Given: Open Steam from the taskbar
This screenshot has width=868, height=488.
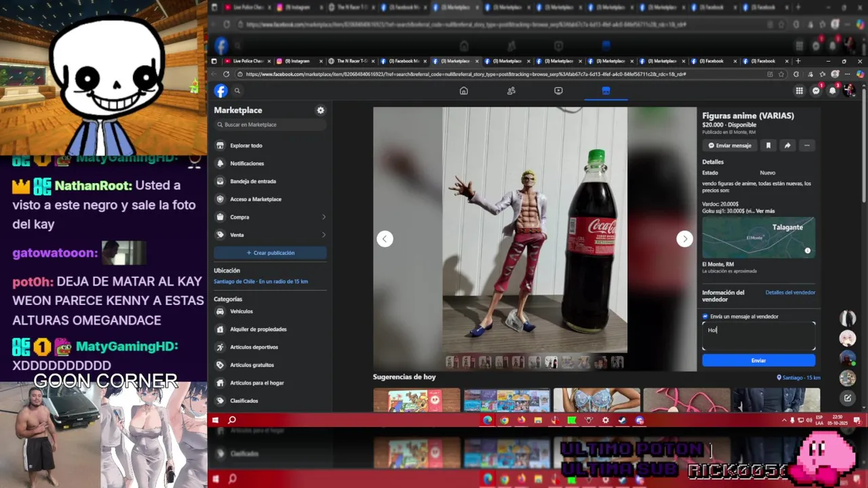Looking at the screenshot, I should (623, 420).
